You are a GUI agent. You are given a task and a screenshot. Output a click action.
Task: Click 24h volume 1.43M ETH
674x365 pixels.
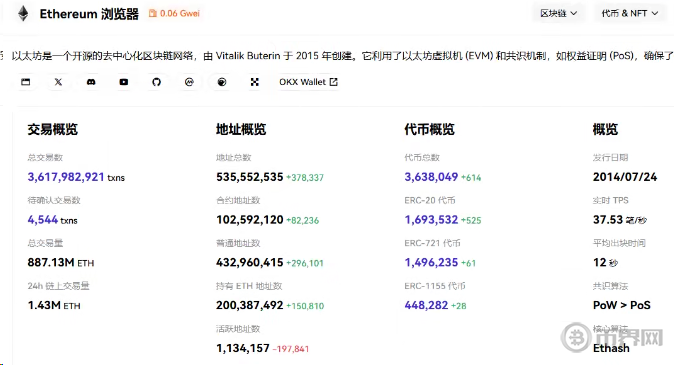point(54,305)
